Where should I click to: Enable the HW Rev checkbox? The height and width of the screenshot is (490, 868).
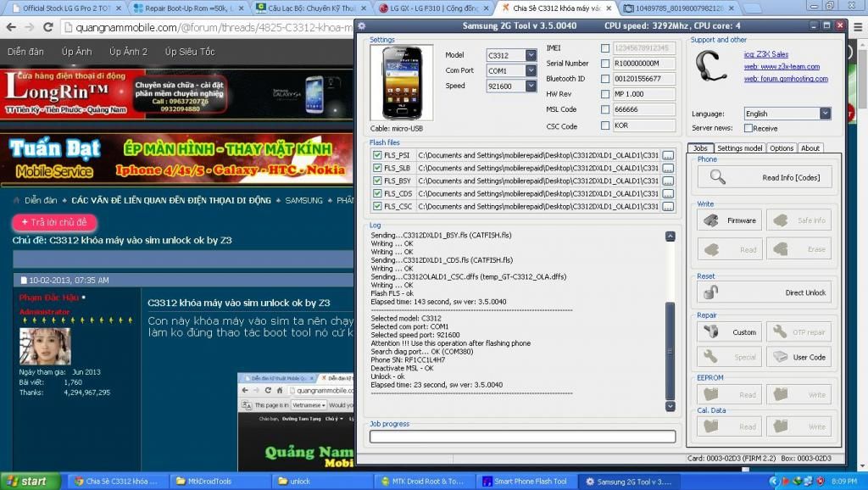tap(605, 94)
